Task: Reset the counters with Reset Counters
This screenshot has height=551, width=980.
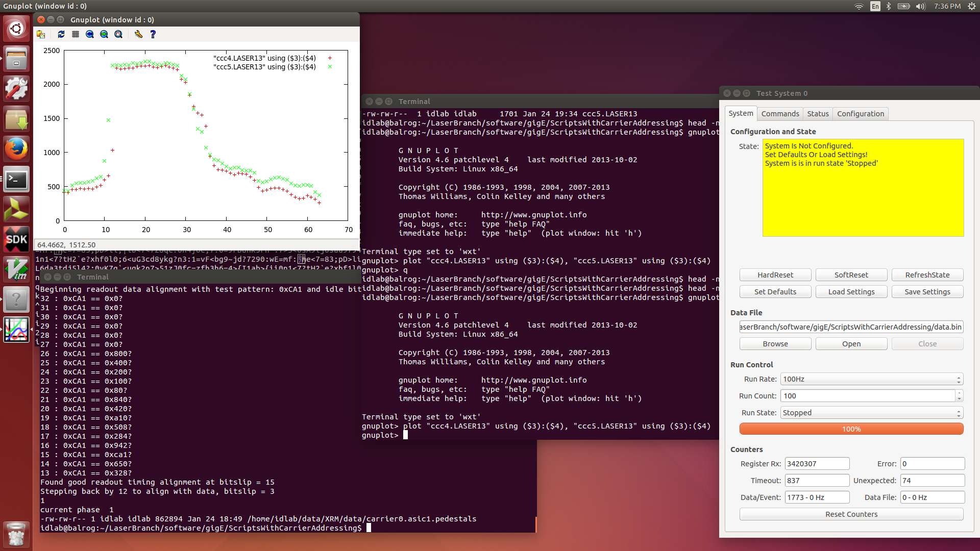Action: pyautogui.click(x=851, y=514)
